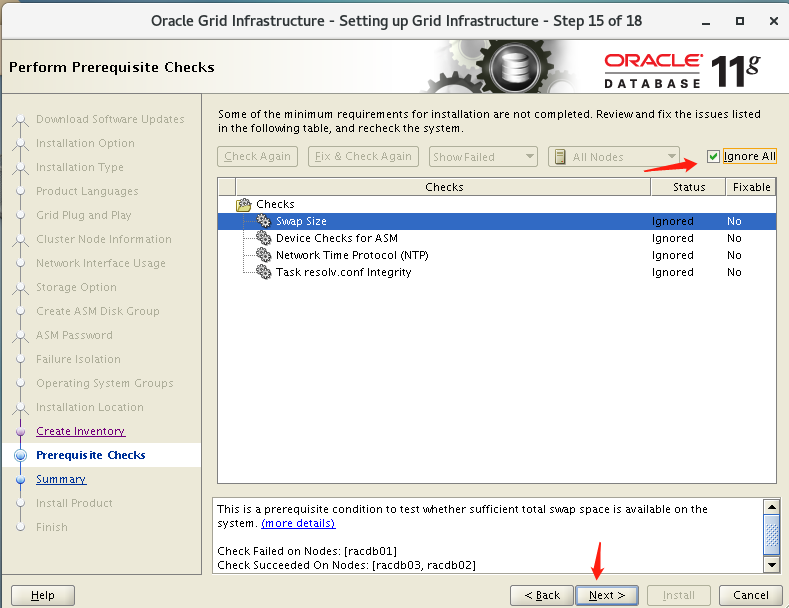
Task: Click the Checks column header
Action: [443, 187]
